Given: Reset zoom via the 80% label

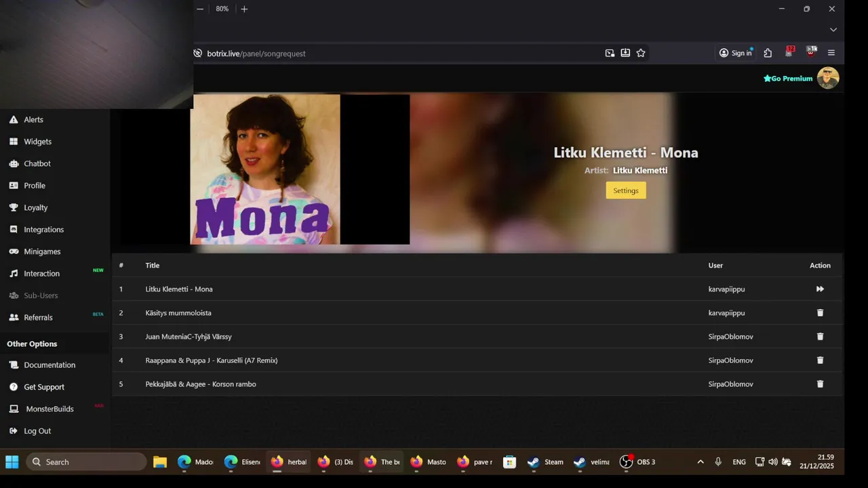Looking at the screenshot, I should tap(222, 9).
